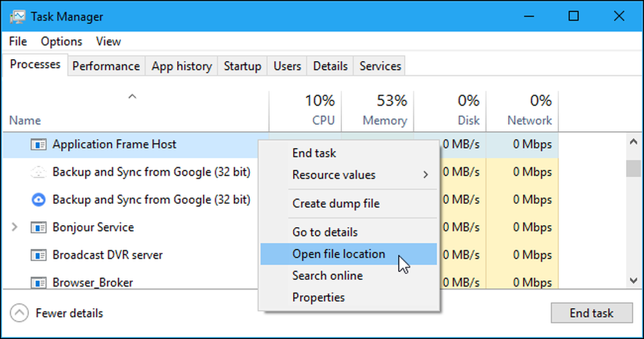This screenshot has height=339, width=644.
Task: Click the Browser_Broker process icon
Action: pyautogui.click(x=38, y=283)
